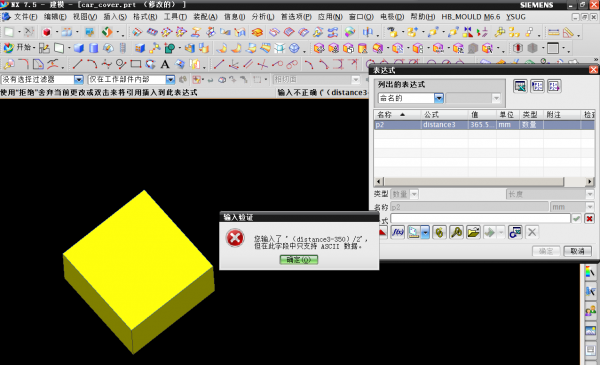Click the 公式 column header
Image resolution: width=600 pixels, height=365 pixels.
click(x=445, y=114)
